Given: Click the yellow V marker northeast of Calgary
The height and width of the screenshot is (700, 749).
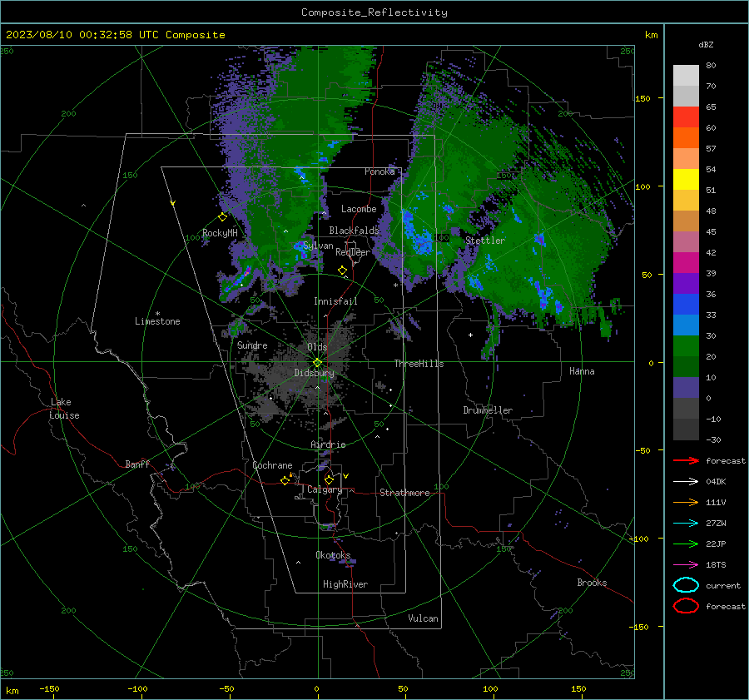Looking at the screenshot, I should [x=346, y=476].
